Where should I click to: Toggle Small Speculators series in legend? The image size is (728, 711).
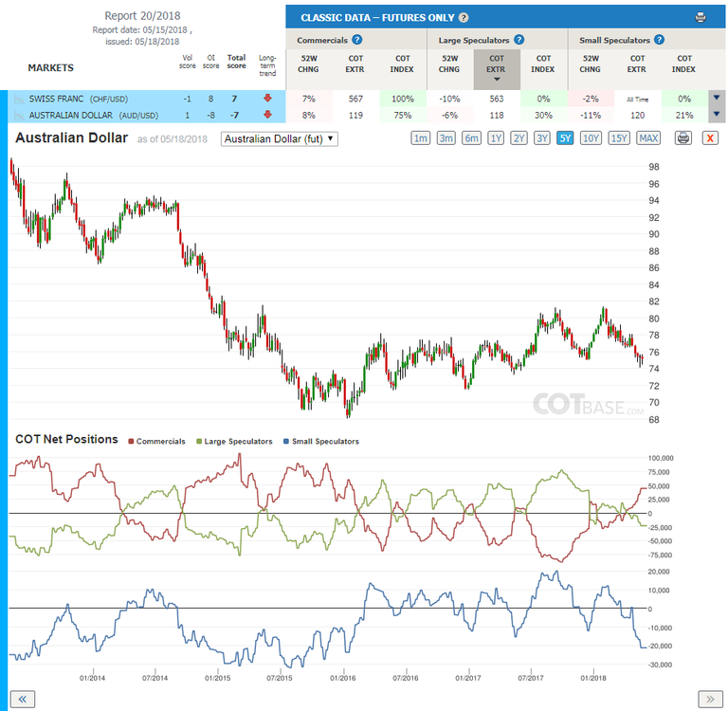tap(321, 441)
